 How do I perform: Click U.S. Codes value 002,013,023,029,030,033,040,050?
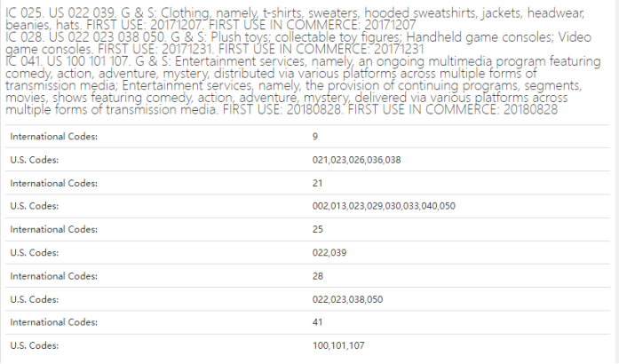pyautogui.click(x=384, y=206)
